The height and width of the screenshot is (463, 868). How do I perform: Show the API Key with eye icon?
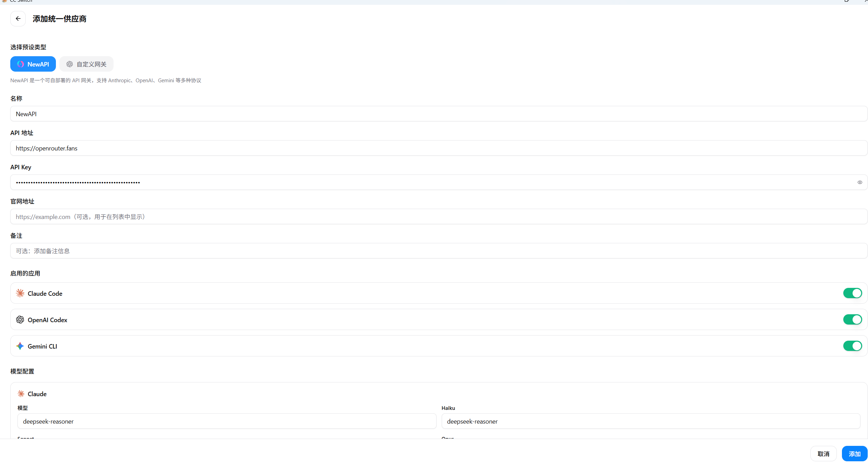(859, 182)
